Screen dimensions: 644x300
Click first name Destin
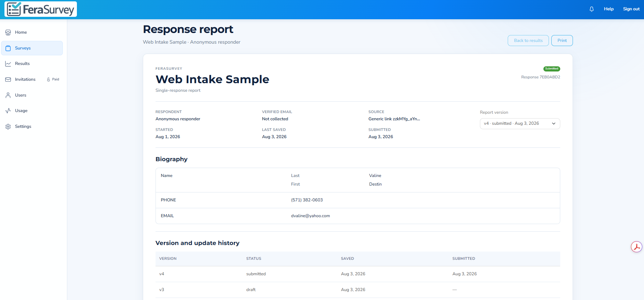(375, 184)
